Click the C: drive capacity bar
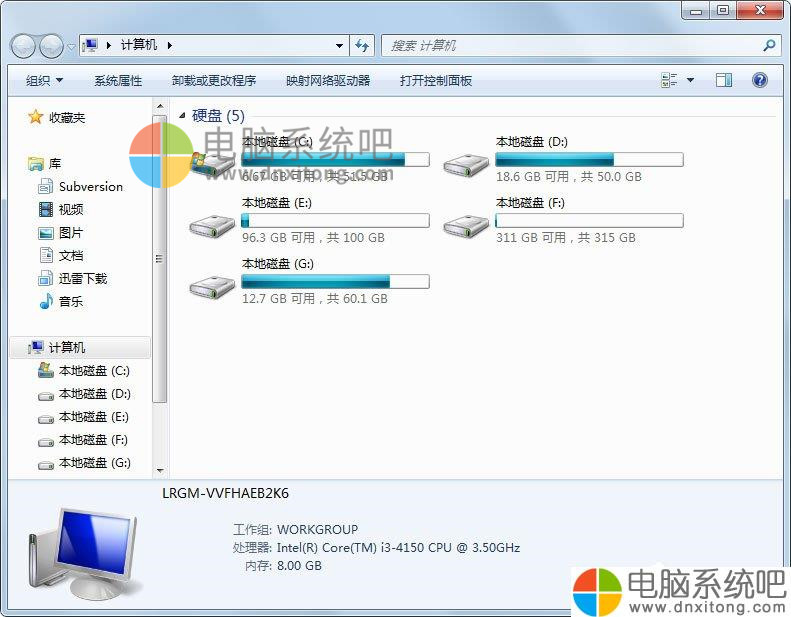The image size is (791, 617). tap(335, 159)
